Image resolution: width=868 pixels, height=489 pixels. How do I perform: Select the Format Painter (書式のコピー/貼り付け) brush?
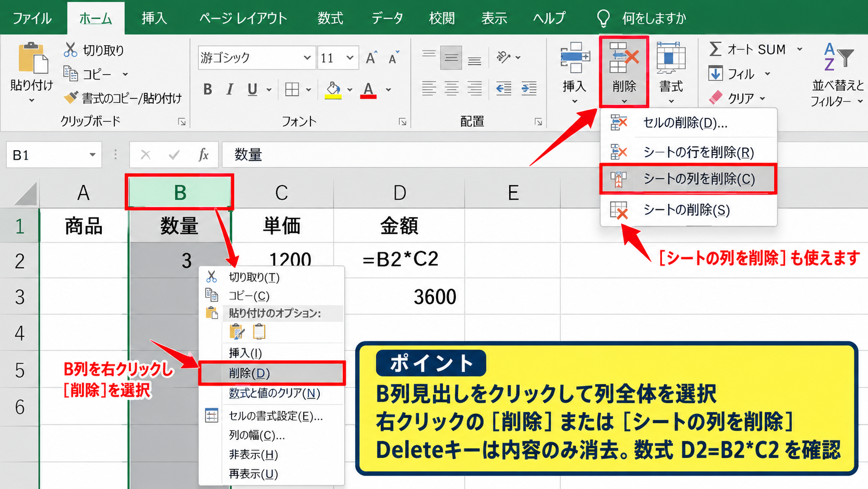click(x=71, y=97)
